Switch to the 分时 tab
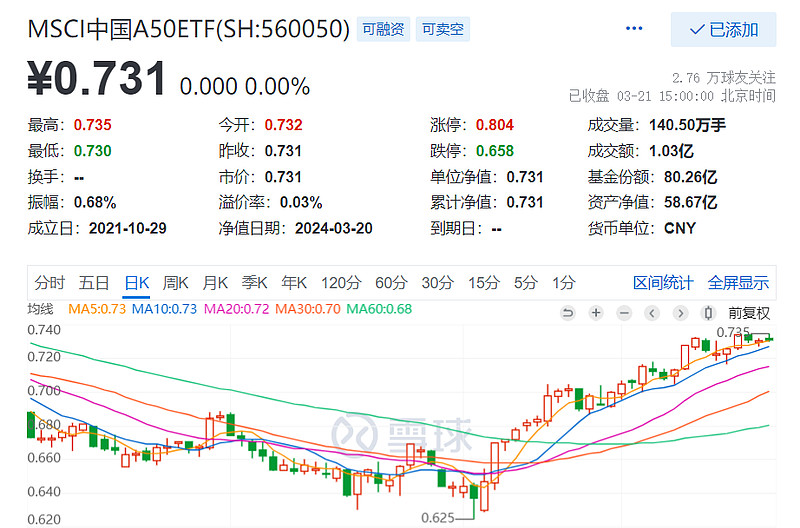 point(49,283)
